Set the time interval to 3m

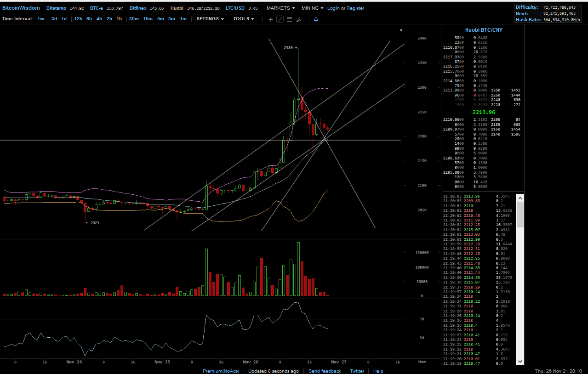coord(171,19)
